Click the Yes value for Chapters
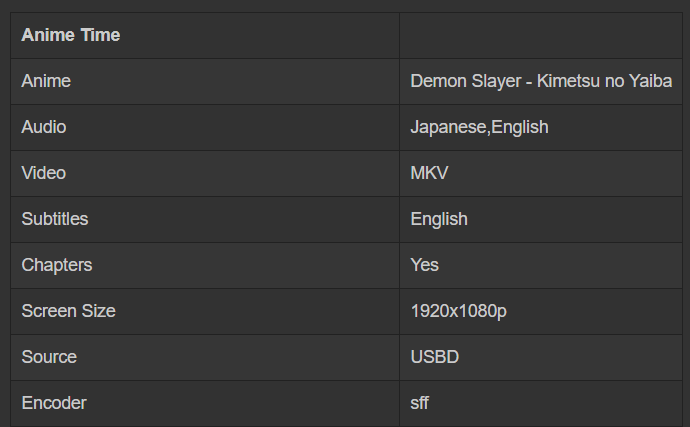 click(425, 265)
